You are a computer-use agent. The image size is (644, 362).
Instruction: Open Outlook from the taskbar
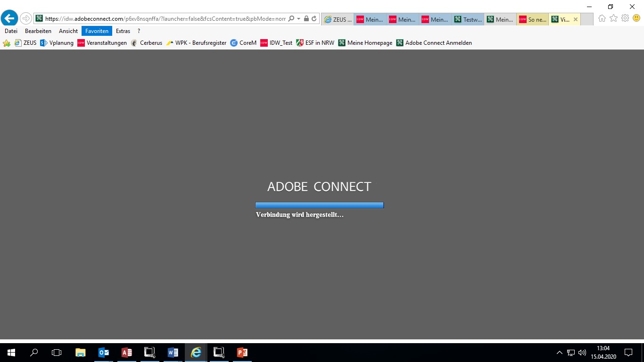point(104,352)
